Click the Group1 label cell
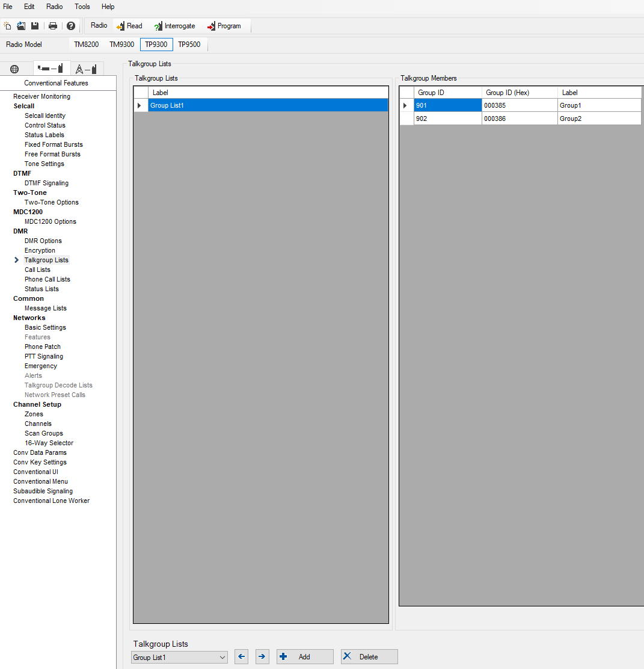This screenshot has height=669, width=644. click(600, 105)
